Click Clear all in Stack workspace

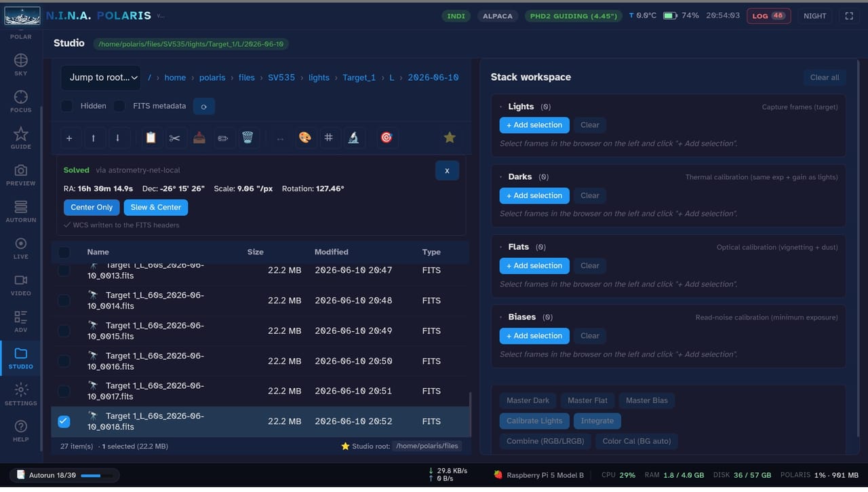[825, 77]
